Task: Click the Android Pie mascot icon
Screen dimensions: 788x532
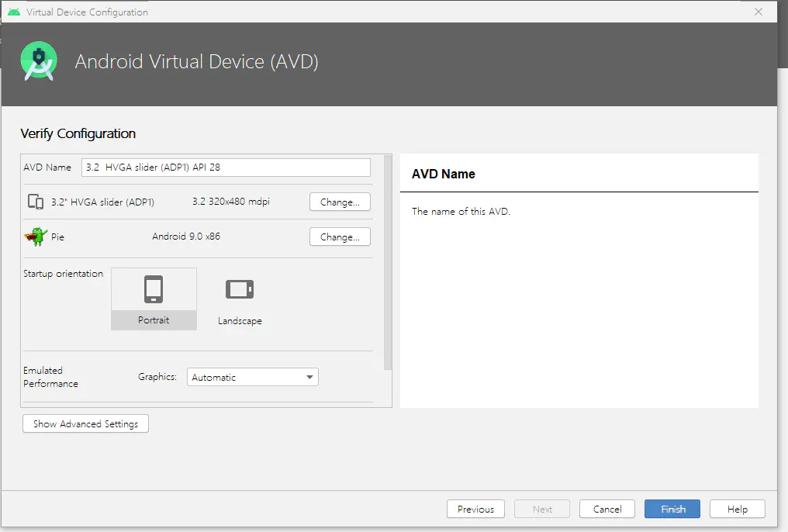Action: point(36,237)
